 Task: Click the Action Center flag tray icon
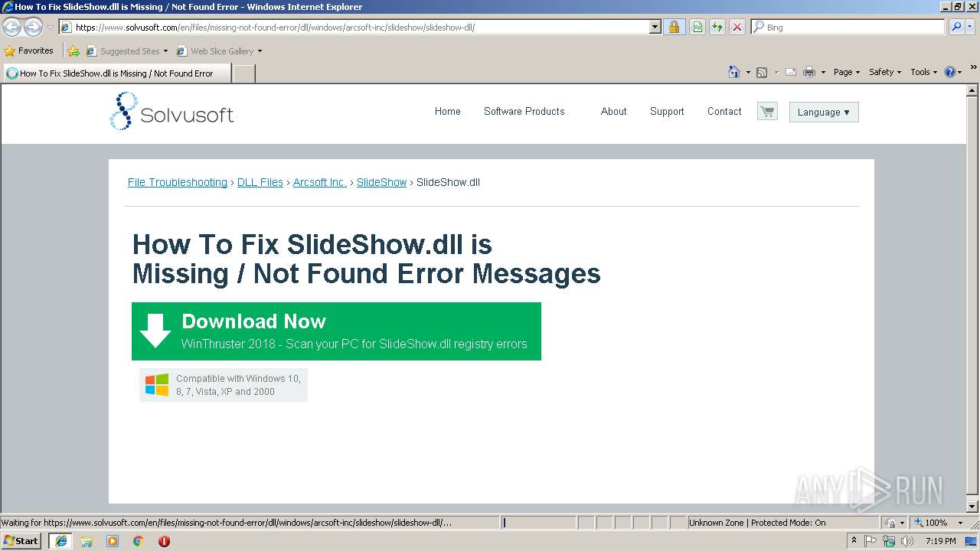871,541
